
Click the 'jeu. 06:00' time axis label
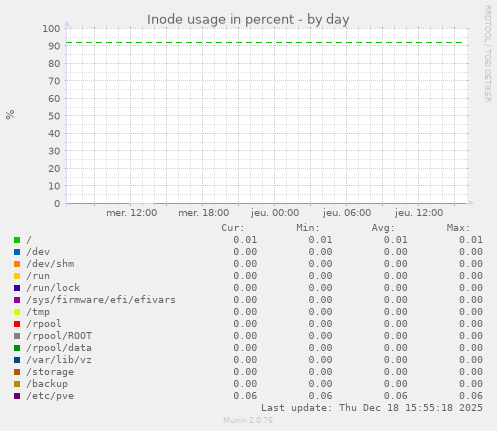tap(347, 213)
